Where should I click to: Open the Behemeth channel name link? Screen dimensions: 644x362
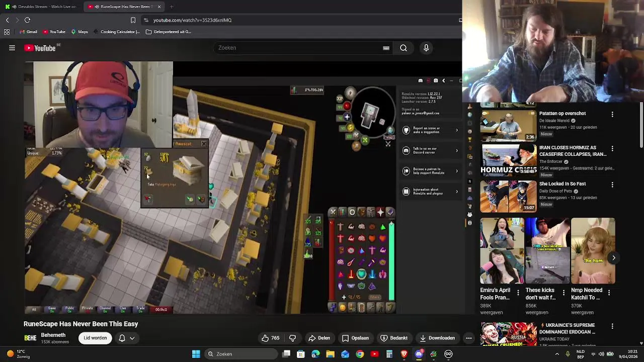click(53, 335)
